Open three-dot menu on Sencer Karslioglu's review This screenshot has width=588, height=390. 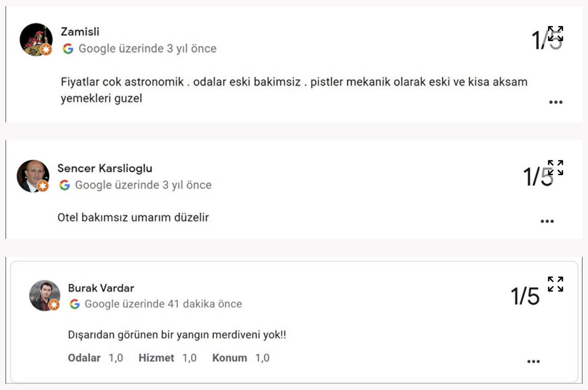click(x=547, y=221)
